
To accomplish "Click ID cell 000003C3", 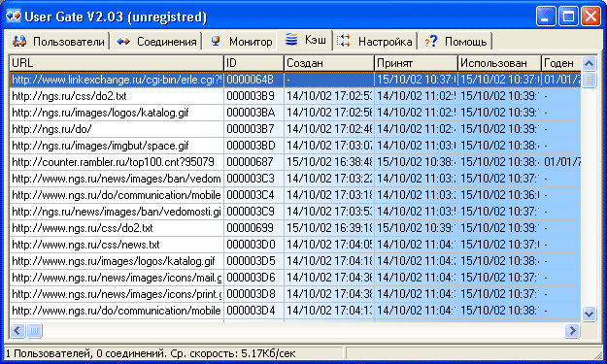I will click(x=253, y=179).
